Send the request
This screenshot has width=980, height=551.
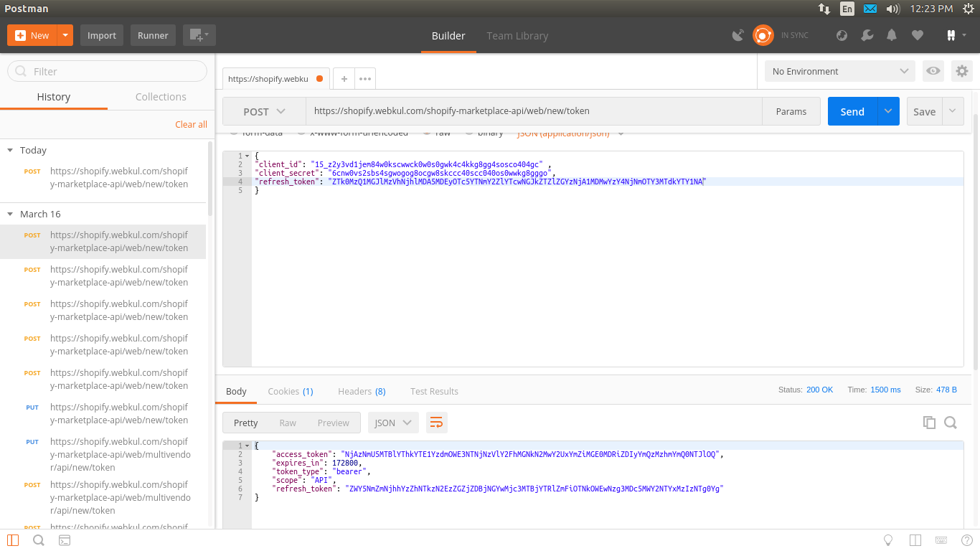click(x=852, y=111)
